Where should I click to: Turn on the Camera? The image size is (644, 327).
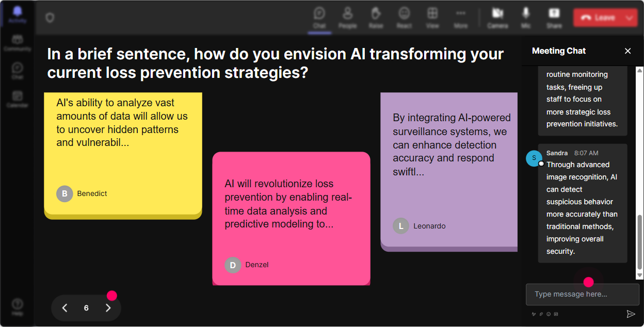[x=497, y=18]
